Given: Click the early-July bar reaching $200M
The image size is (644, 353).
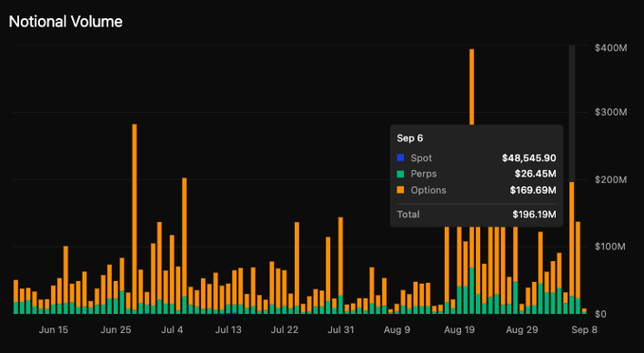Looking at the screenshot, I should click(184, 246).
